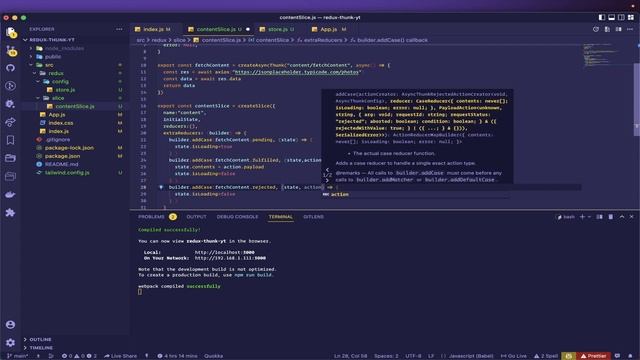This screenshot has height=360, width=640.
Task: Open the terminal launch profile dropdown arrow
Action: click(x=589, y=217)
